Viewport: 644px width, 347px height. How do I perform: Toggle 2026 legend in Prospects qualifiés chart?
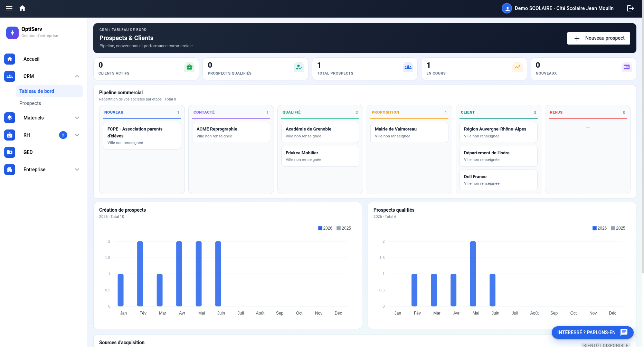[x=599, y=228]
